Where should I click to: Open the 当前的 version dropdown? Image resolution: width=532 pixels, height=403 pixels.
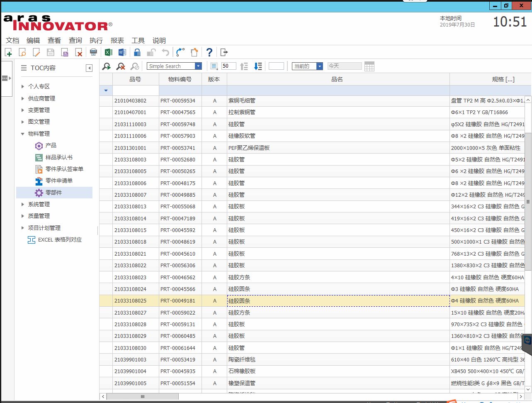(x=319, y=66)
